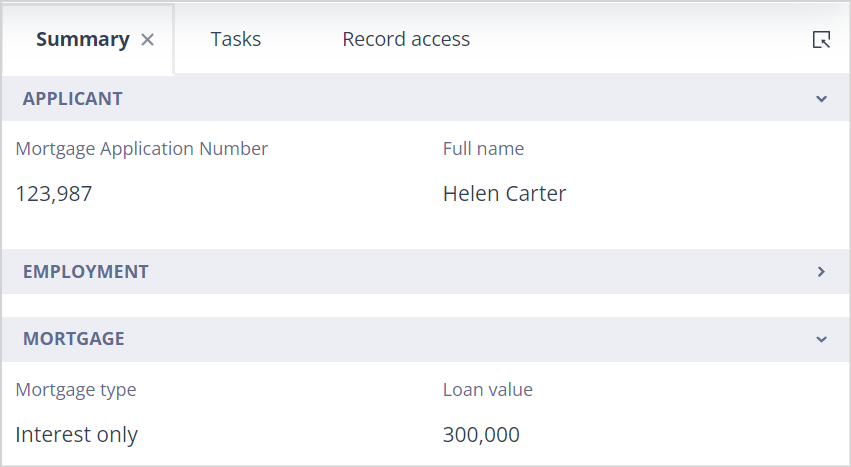Click the EMPLOYMENT section header text

86,272
